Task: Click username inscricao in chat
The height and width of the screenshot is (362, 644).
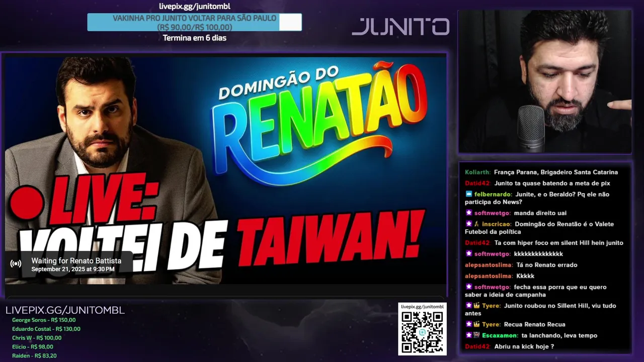Action: 497,224
